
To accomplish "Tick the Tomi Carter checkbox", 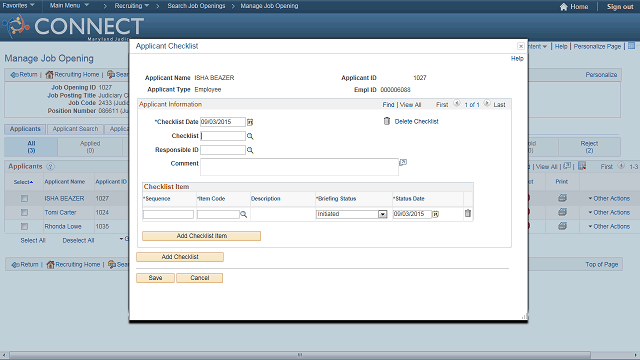I will (24, 213).
